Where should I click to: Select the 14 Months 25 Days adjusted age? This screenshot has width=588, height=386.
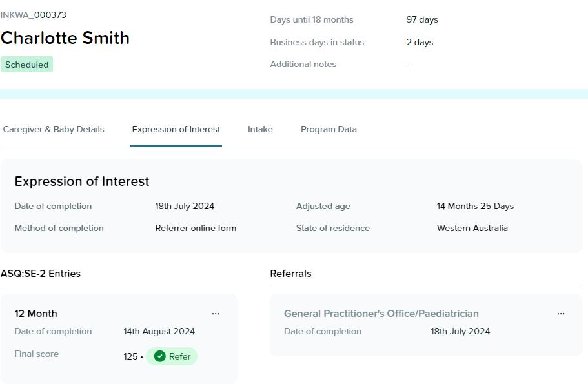[475, 207]
